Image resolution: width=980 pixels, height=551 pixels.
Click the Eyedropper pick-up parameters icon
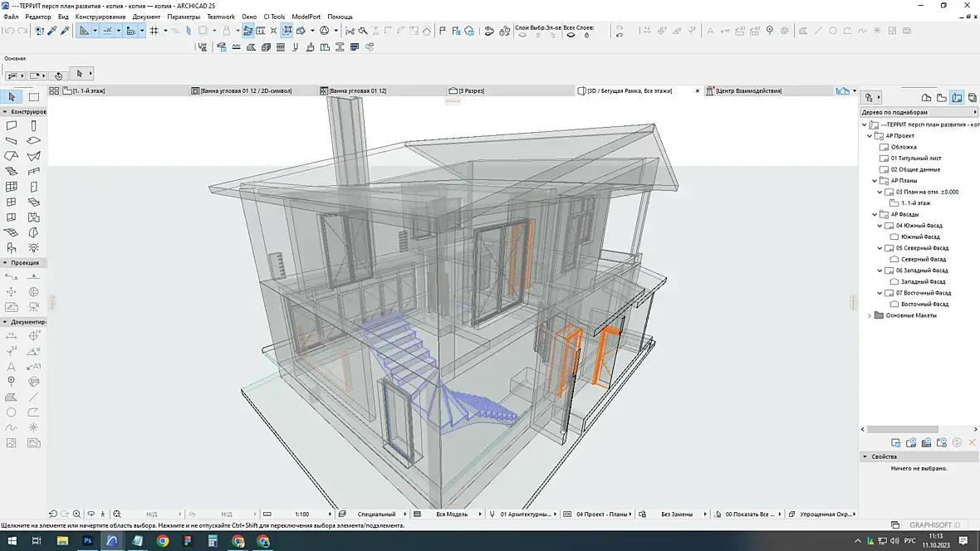pos(51,31)
